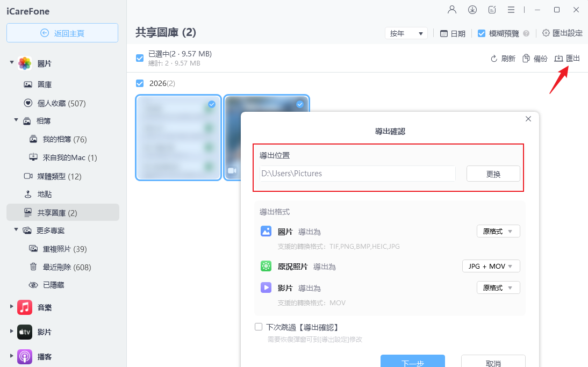Click 更換 to change export location

tap(493, 174)
